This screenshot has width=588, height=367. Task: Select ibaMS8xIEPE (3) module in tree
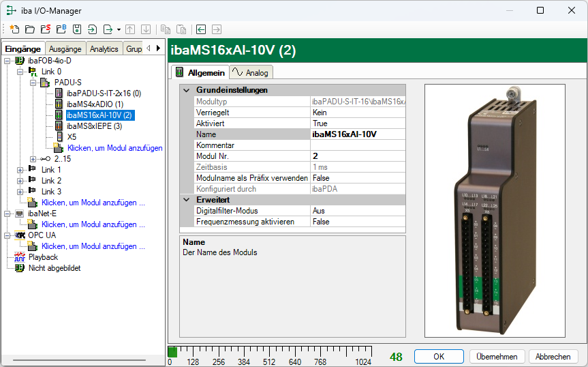coord(94,126)
